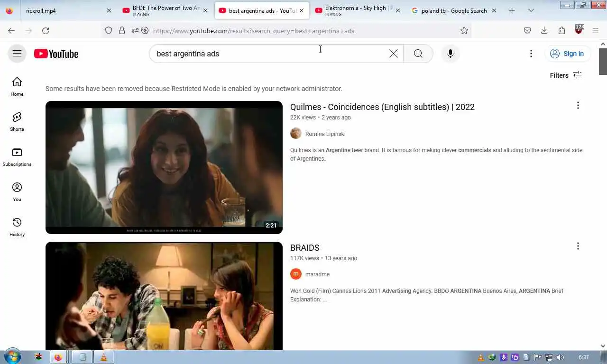Click the taskbar clock showing 6:37
The image size is (607, 364).
pyautogui.click(x=584, y=357)
